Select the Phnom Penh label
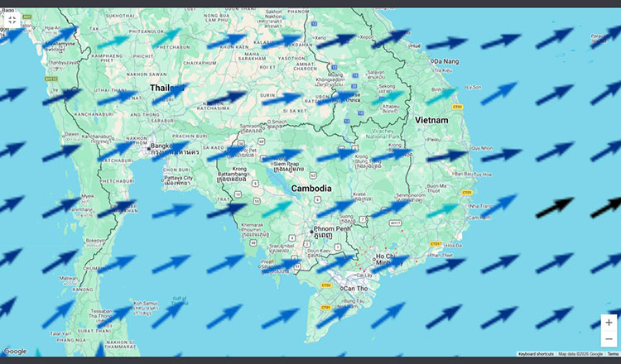The image size is (621, 364). coord(332,229)
